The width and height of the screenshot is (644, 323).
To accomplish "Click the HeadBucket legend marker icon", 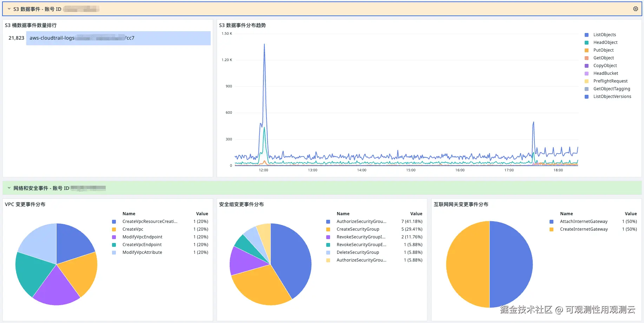I will (586, 73).
